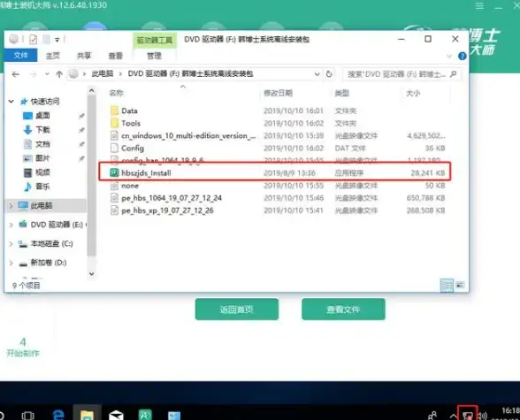Switch to large icons view
This screenshot has height=420, width=520.
pyautogui.click(x=460, y=285)
